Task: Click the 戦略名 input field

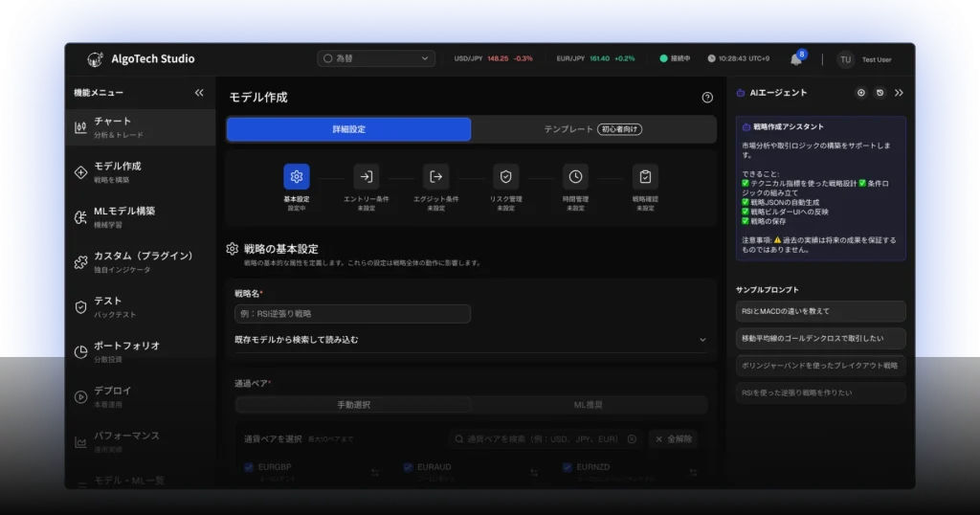Action: 352,314
